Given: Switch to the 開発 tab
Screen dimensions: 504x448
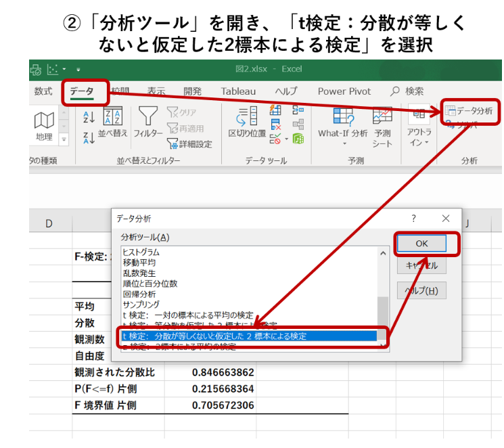Looking at the screenshot, I should [x=193, y=91].
